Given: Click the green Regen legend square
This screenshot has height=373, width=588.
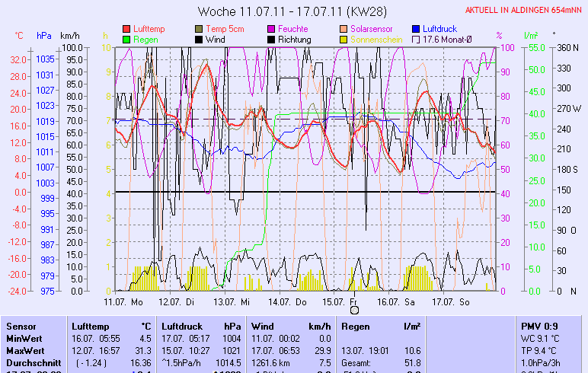Looking at the screenshot, I should pyautogui.click(x=126, y=39).
